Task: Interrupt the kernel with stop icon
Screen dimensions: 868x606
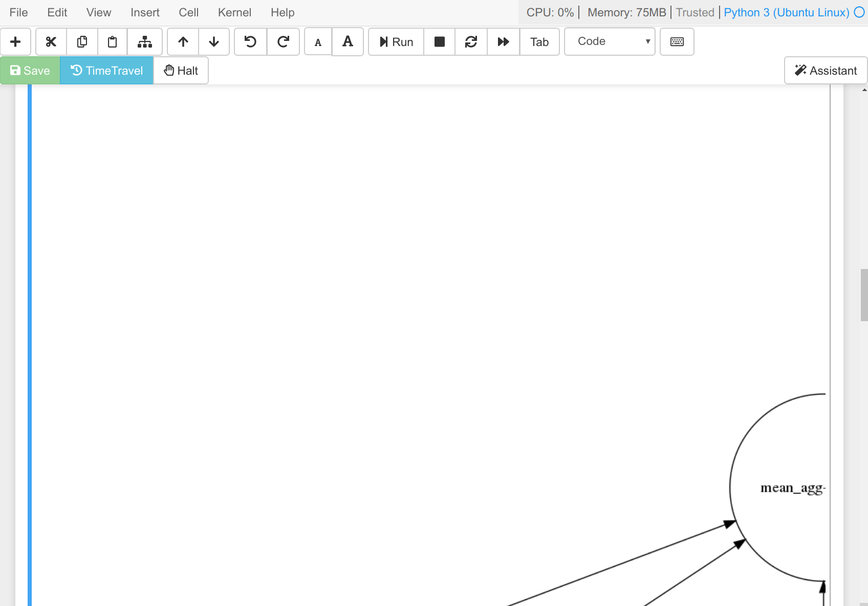Action: point(439,41)
